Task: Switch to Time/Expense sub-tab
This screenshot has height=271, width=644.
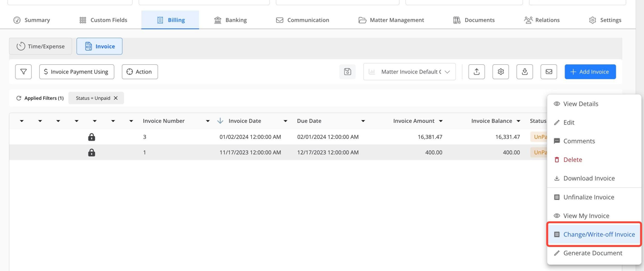Action: coord(40,47)
